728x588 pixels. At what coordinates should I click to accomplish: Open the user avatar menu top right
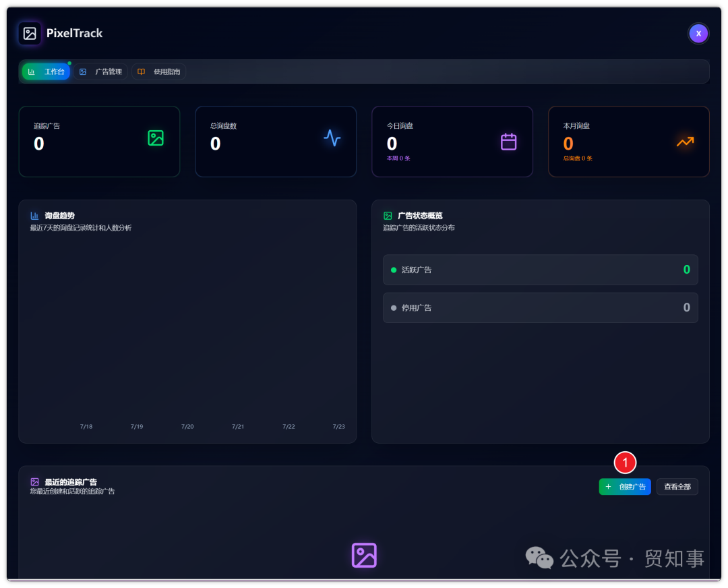click(698, 33)
